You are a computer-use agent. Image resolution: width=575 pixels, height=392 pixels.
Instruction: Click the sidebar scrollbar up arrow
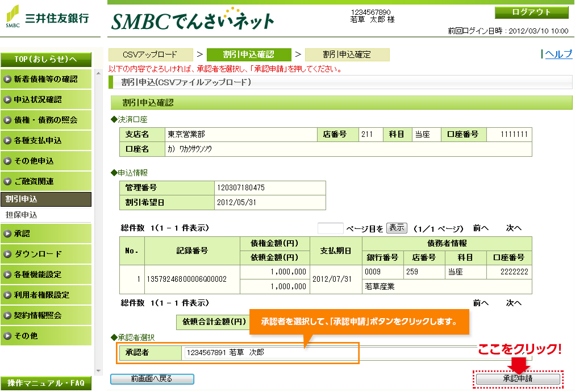98,74
